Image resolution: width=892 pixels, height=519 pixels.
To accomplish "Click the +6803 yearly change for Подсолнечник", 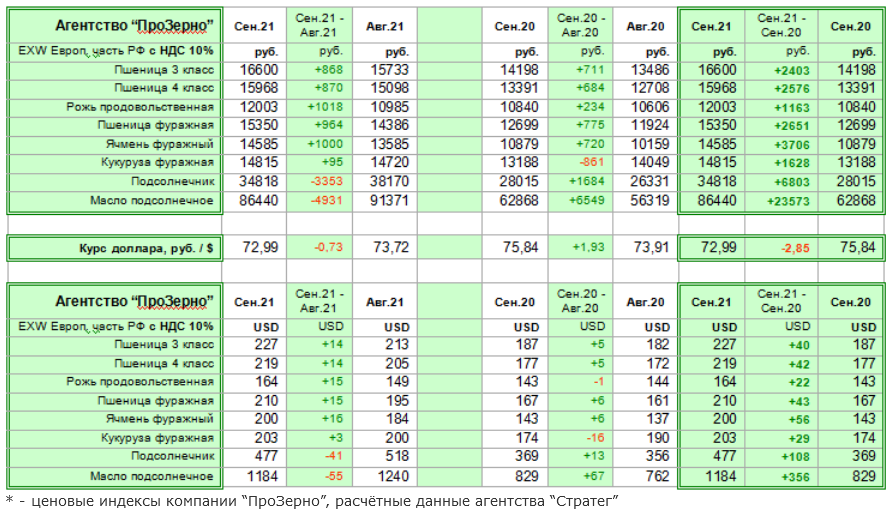I will tap(791, 183).
